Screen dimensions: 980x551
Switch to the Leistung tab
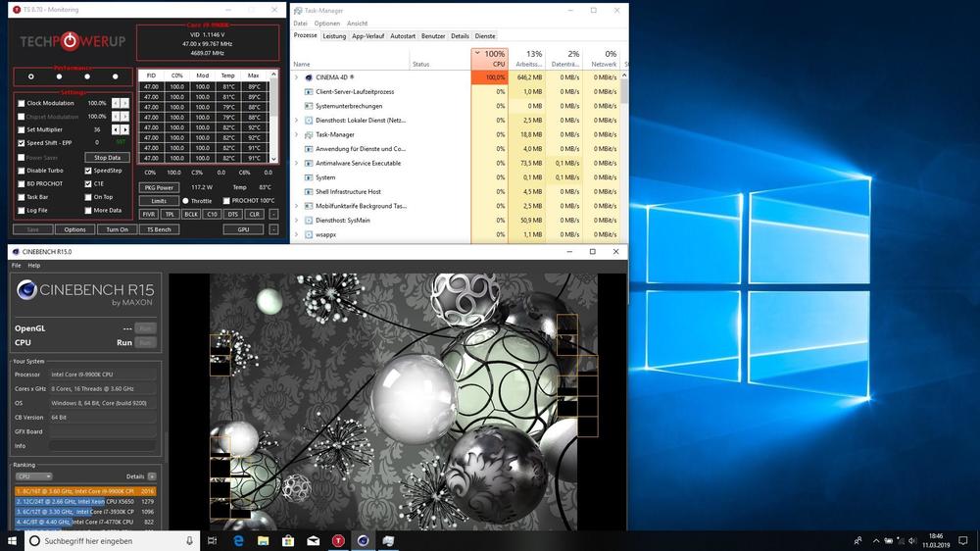click(334, 35)
